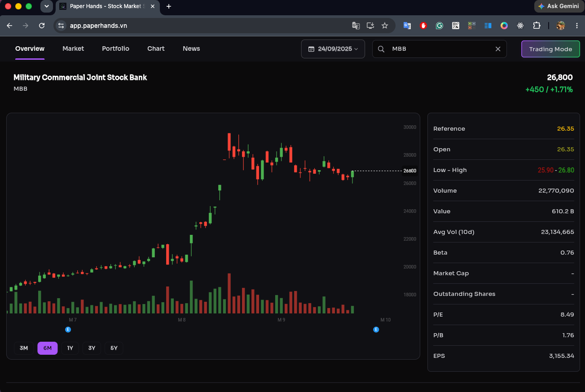This screenshot has width=585, height=392.
Task: Click the Volume value 22,770,090
Action: point(556,191)
